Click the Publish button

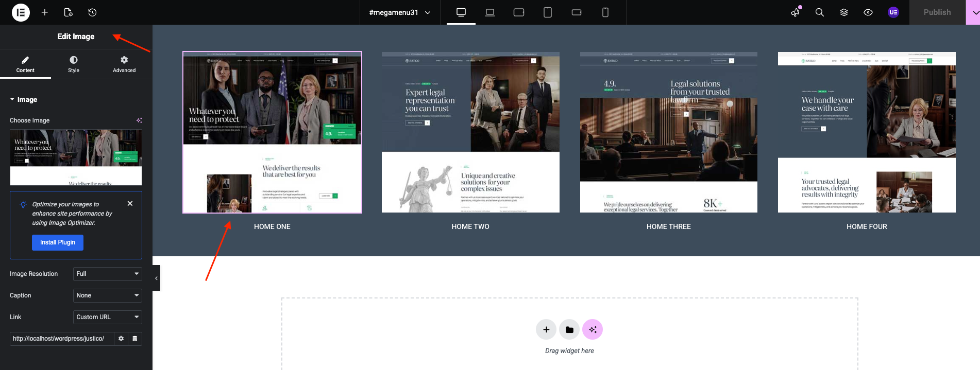coord(937,12)
